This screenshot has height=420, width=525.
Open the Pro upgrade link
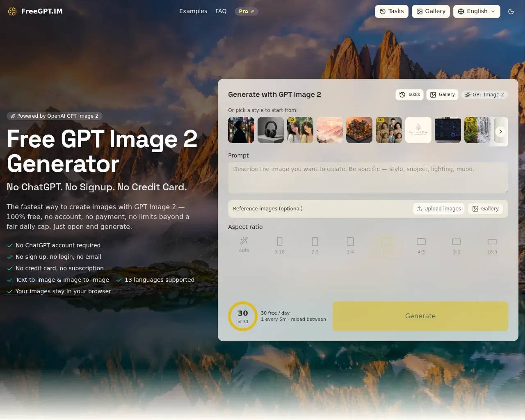click(x=246, y=11)
